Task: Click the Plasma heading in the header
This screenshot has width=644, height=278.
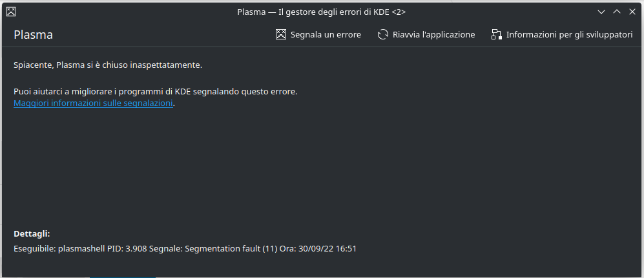Action: coord(34,34)
